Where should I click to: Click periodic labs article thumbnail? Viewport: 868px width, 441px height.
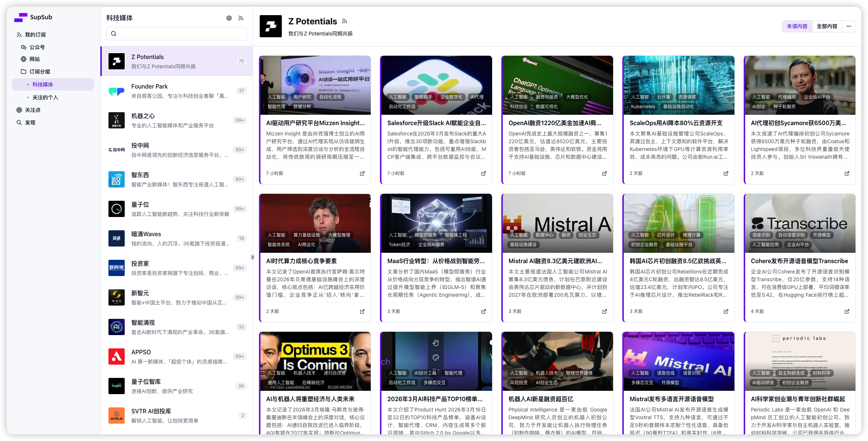(x=800, y=361)
